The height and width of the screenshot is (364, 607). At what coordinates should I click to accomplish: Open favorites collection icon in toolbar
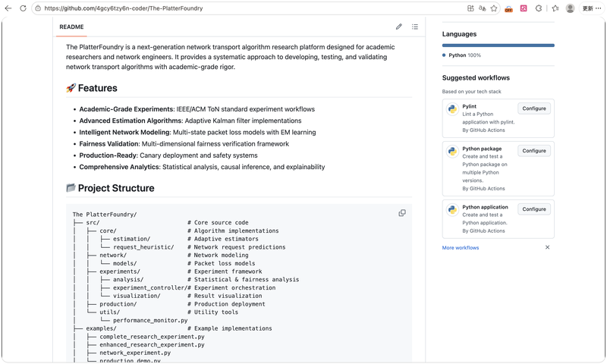click(555, 8)
